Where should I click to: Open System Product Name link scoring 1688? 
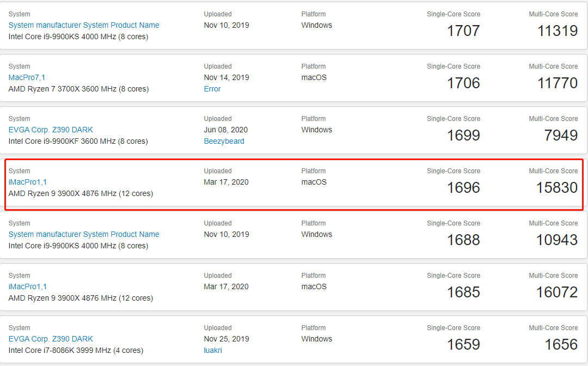(x=84, y=234)
